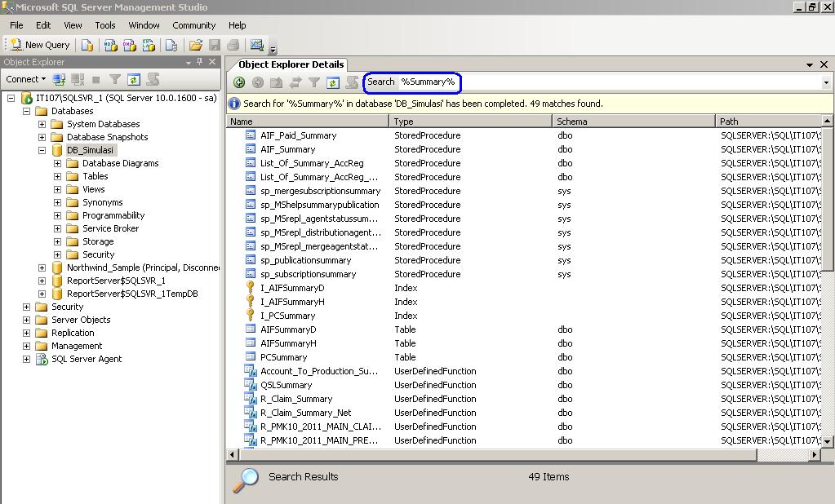Click Refresh icon in Object Explorer toolbar
Screen dimensions: 835x504
coord(134,80)
